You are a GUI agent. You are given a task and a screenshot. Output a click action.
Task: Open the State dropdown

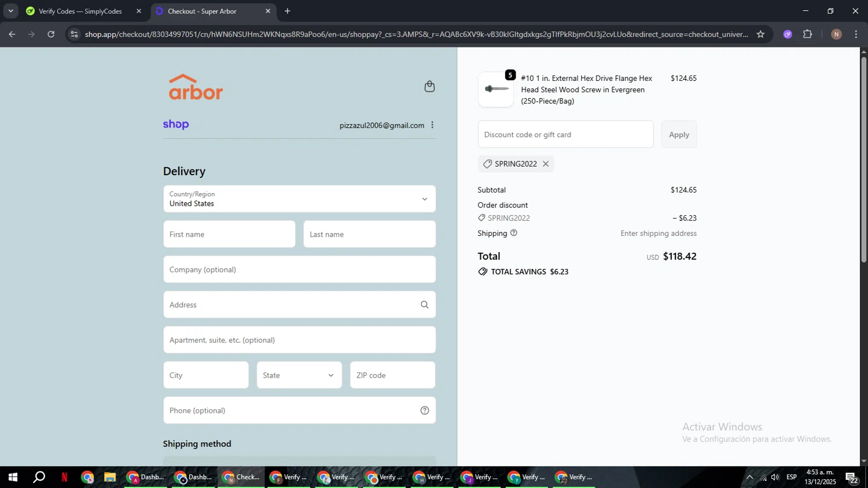pos(299,375)
